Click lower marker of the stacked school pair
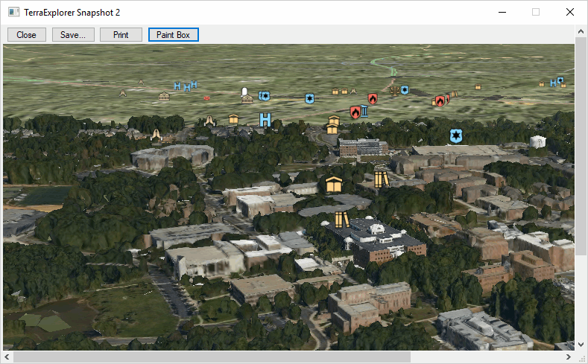588x364 pixels. tap(332, 130)
